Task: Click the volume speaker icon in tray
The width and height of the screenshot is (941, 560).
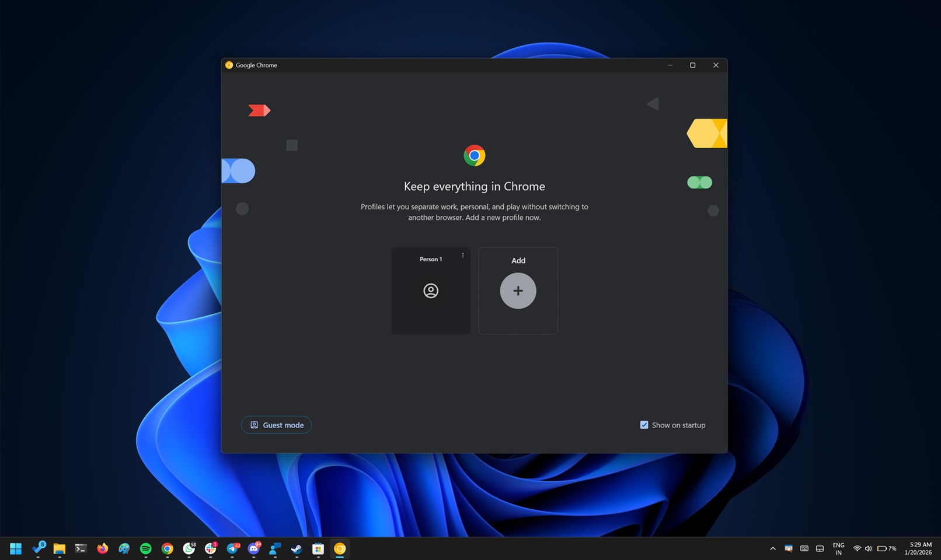Action: pos(868,548)
